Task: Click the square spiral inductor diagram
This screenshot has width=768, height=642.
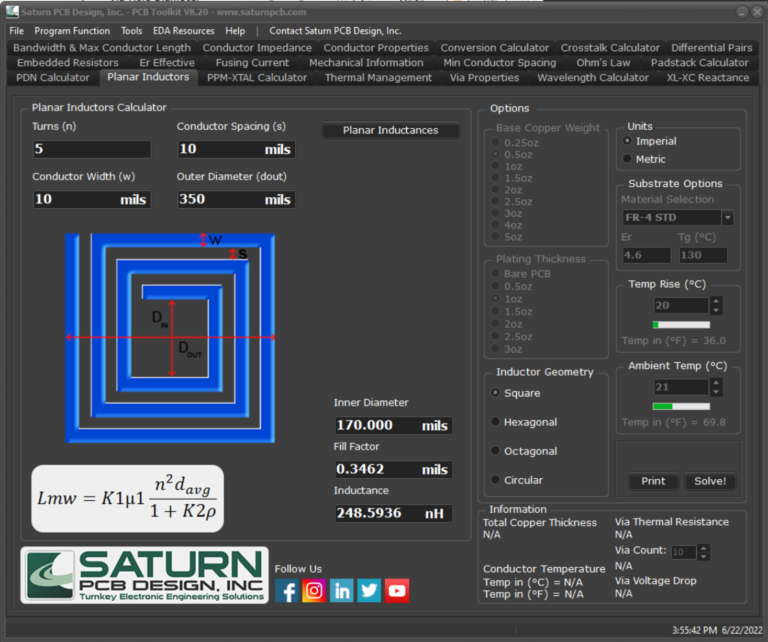Action: click(x=170, y=337)
